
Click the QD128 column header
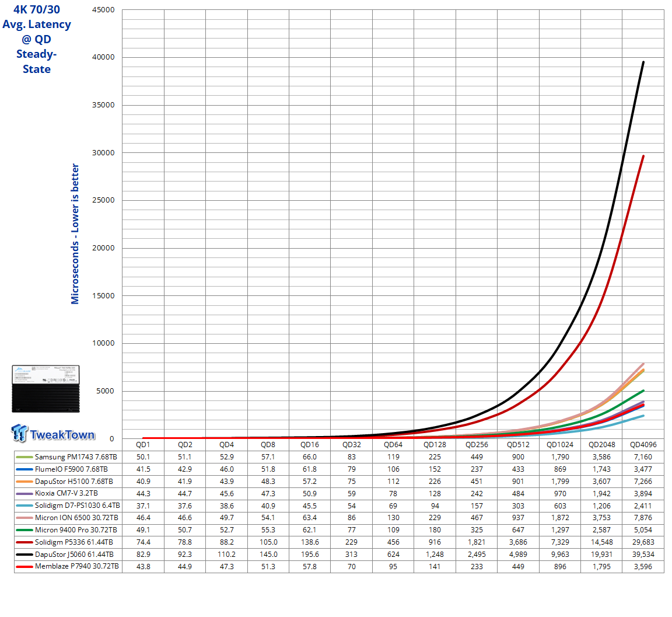tap(435, 445)
